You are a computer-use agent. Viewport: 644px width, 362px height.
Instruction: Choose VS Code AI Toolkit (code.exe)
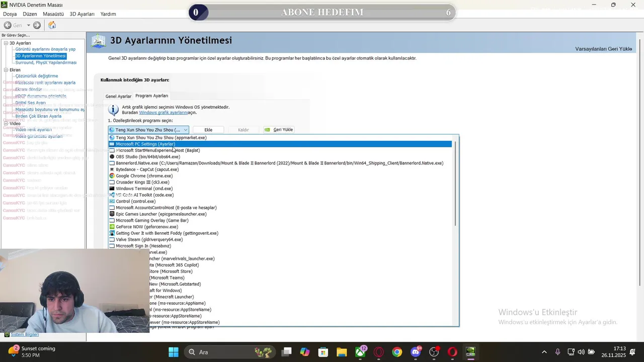pyautogui.click(x=280, y=195)
